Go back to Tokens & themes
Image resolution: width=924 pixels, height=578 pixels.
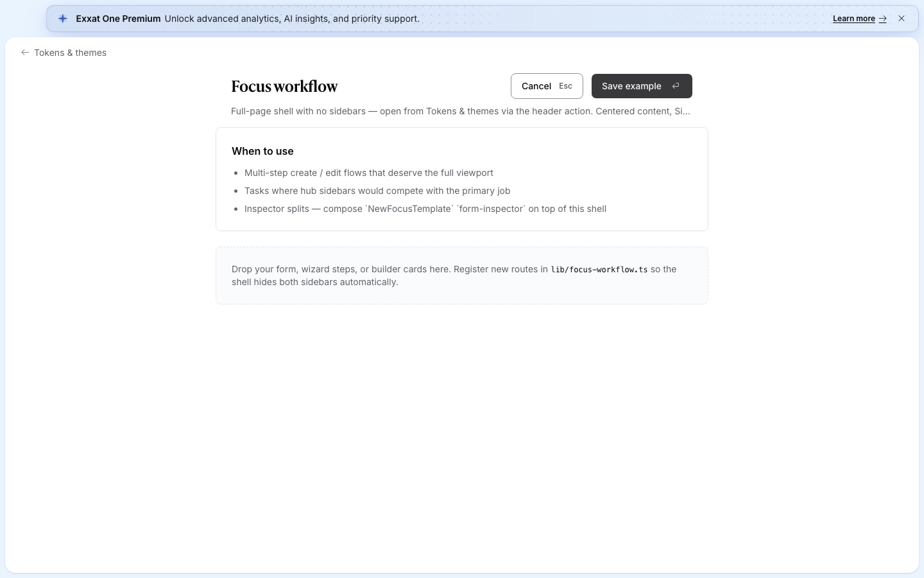[x=64, y=53]
